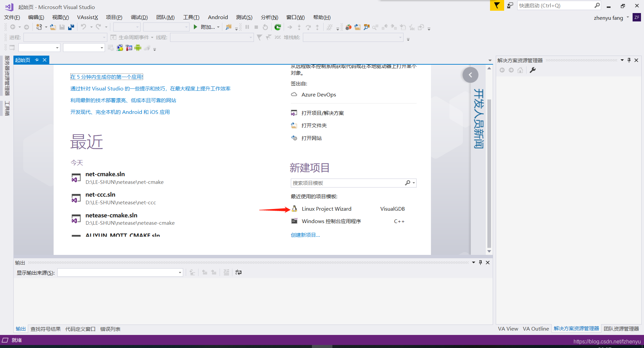Open the first empty combo box in third toolbar
Screen dimensions: 644x348
[x=39, y=48]
